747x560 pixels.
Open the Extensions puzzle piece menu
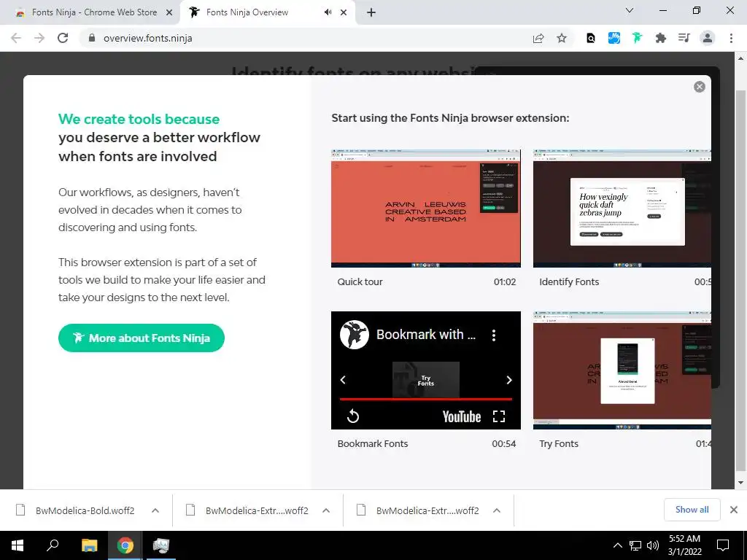660,38
